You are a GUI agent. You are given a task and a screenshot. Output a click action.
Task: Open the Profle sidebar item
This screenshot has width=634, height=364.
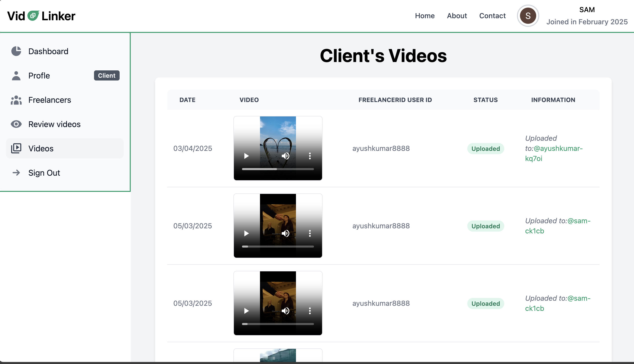click(65, 75)
